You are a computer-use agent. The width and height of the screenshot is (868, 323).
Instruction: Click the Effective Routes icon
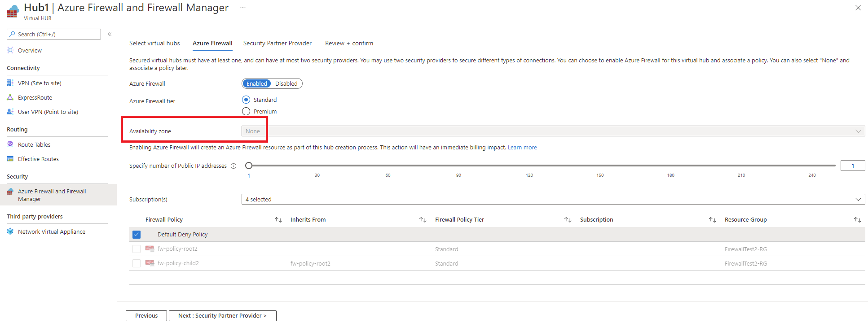click(x=10, y=159)
